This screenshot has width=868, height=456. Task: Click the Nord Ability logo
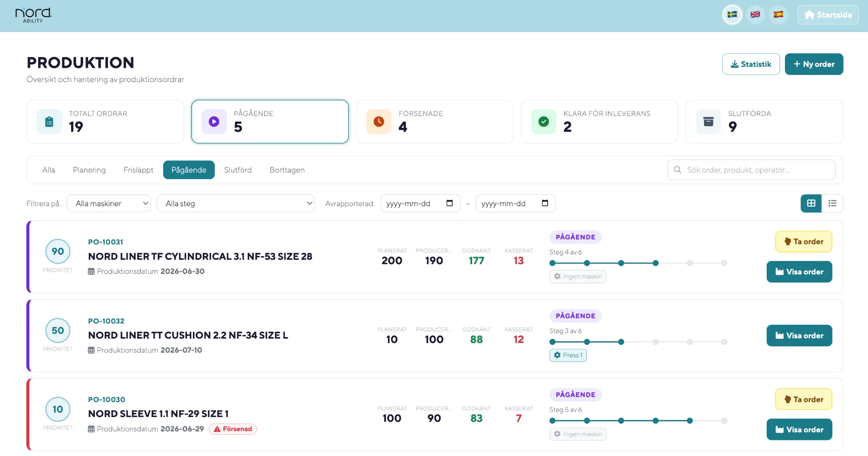33,15
